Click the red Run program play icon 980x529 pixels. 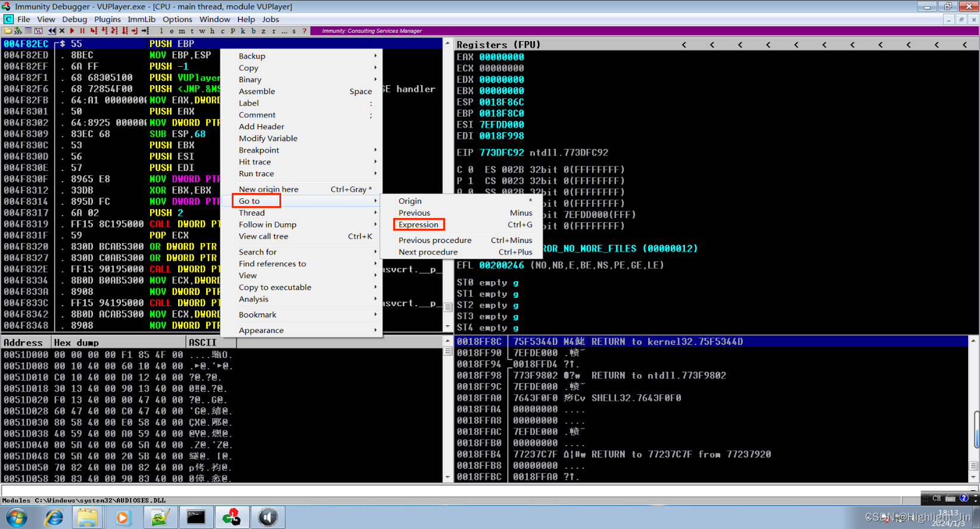click(x=72, y=30)
